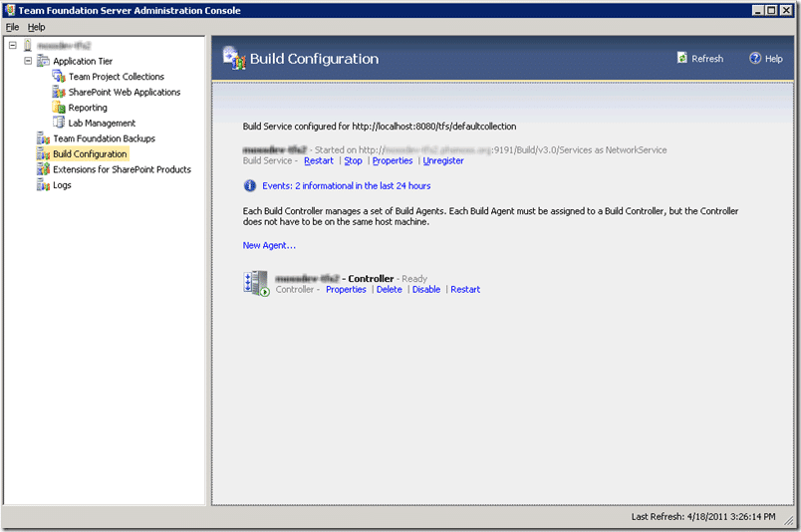Click the Unregister build service link
This screenshot has width=801, height=532.
click(x=443, y=161)
